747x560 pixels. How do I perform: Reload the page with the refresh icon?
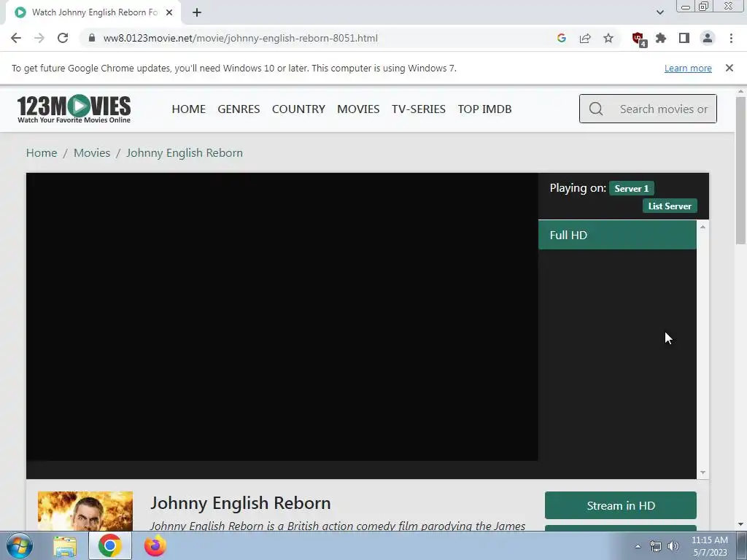63,38
